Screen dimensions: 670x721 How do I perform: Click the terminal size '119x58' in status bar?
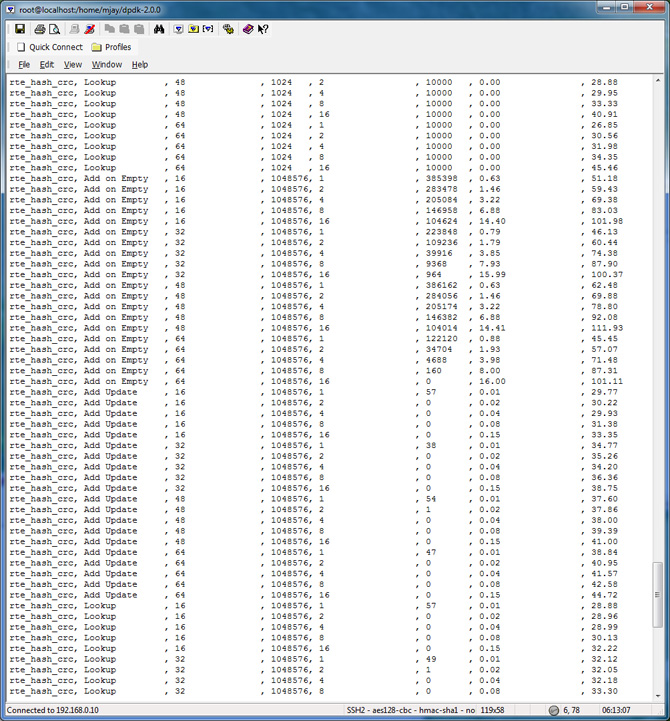(492, 710)
